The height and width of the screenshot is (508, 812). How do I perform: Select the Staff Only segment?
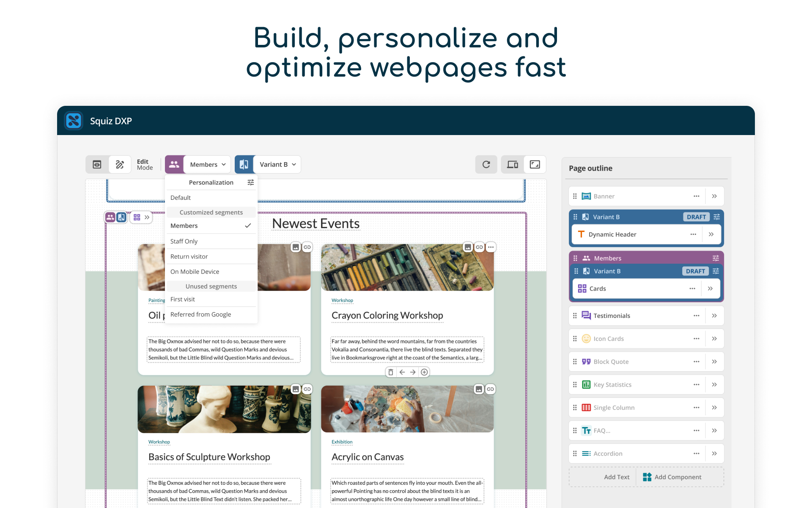(184, 241)
